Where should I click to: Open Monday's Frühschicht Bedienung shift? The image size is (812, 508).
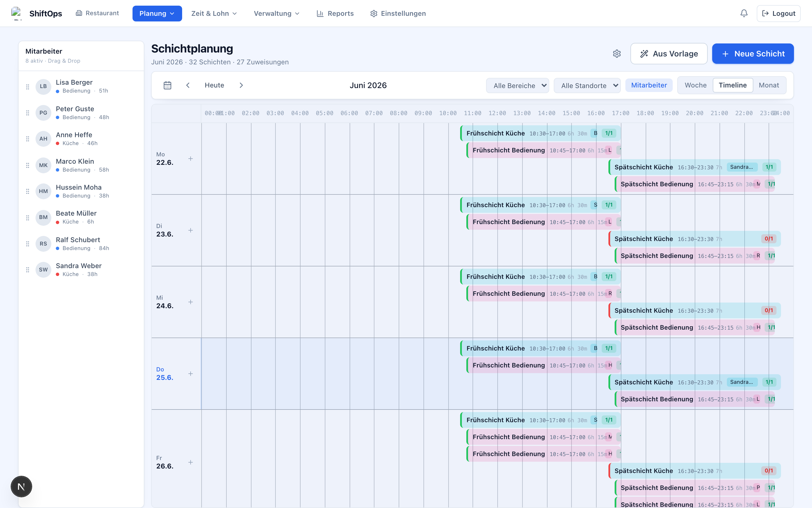[x=544, y=150]
